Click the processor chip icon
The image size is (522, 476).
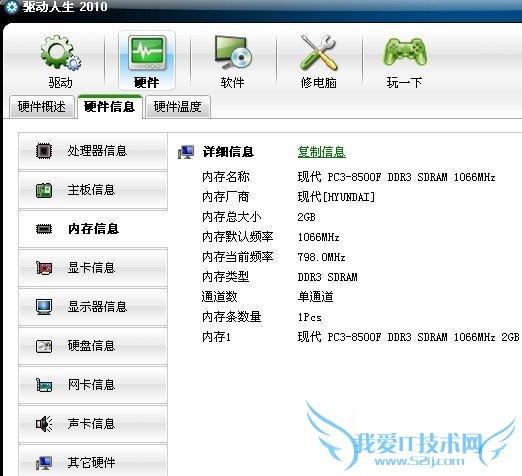[x=44, y=151]
